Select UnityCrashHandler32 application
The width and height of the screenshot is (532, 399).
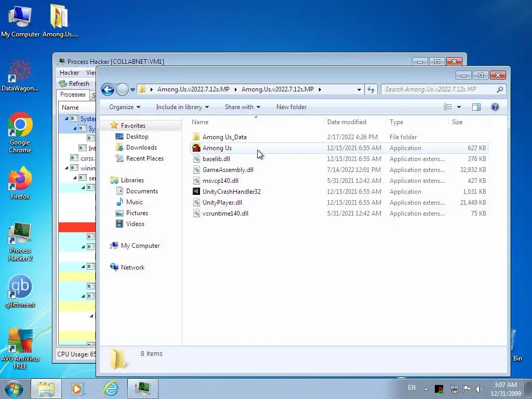pos(339,191)
